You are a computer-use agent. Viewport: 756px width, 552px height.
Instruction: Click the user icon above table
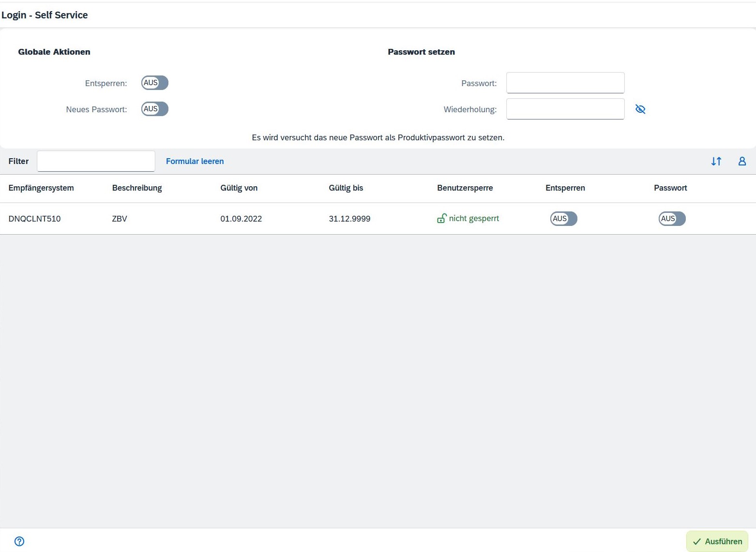[741, 162]
